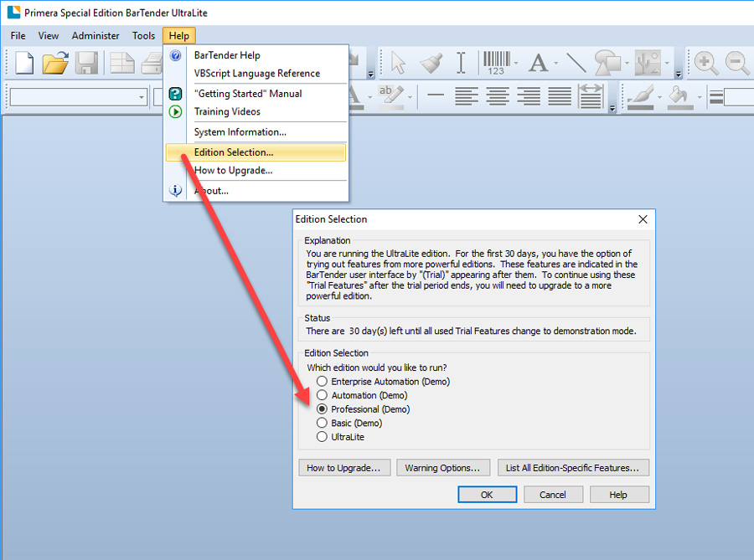Select the arrow pointer tool
754x560 pixels.
point(398,63)
